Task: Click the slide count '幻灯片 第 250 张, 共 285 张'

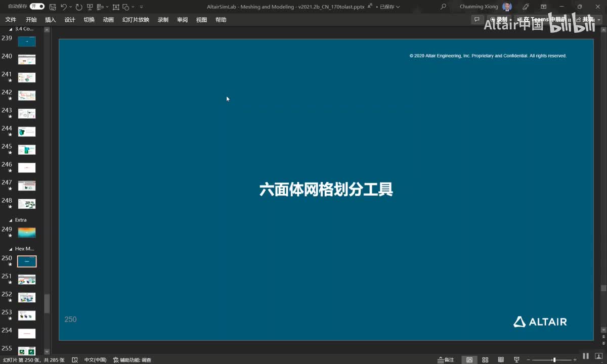Action: (34, 360)
